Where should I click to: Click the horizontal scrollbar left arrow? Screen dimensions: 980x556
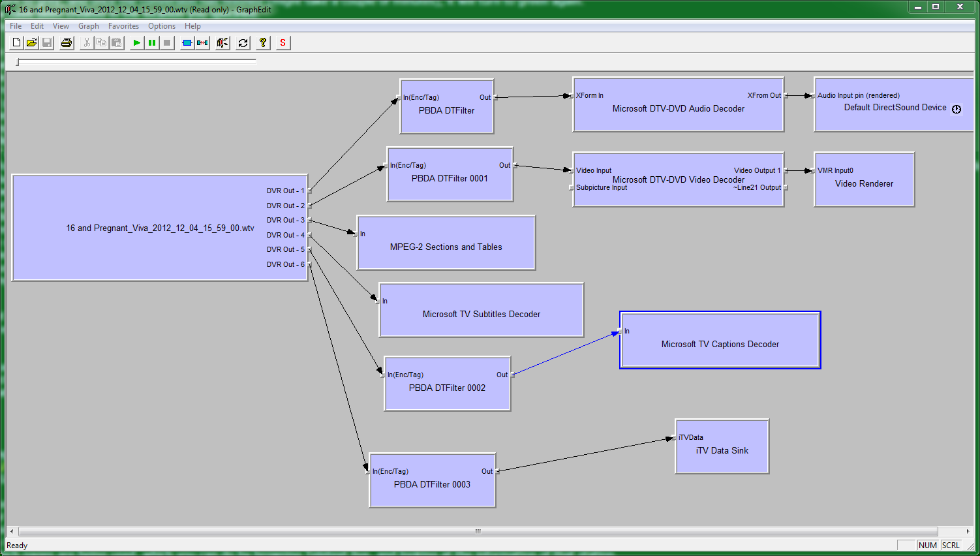[x=12, y=531]
